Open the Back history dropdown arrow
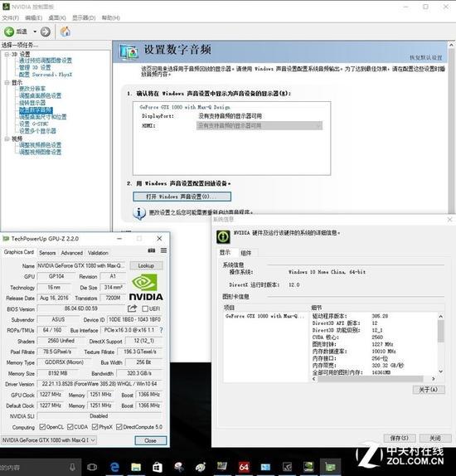456x476 pixels. pos(35,32)
